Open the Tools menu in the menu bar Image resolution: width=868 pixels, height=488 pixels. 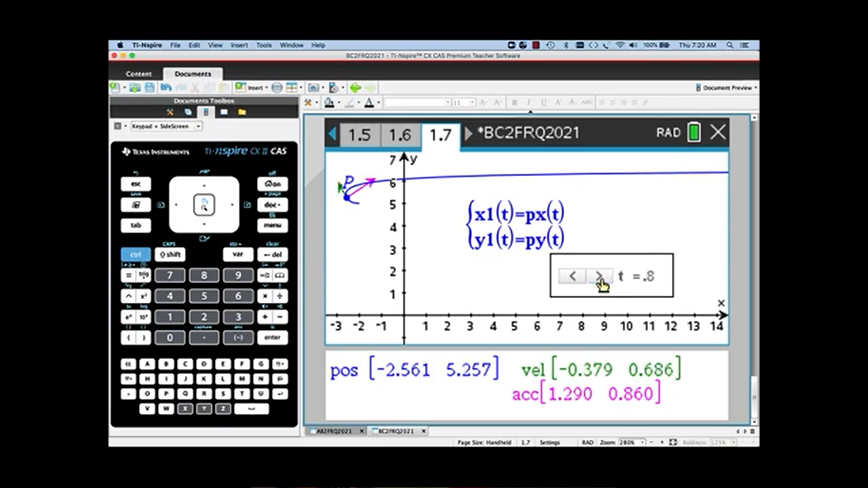coord(264,45)
